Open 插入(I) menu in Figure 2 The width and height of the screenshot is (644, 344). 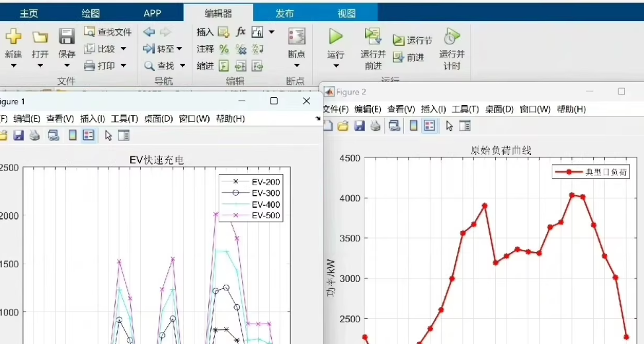(x=433, y=109)
